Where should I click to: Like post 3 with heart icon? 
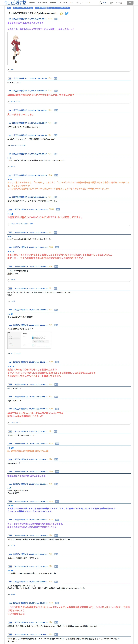pos(49,91)
